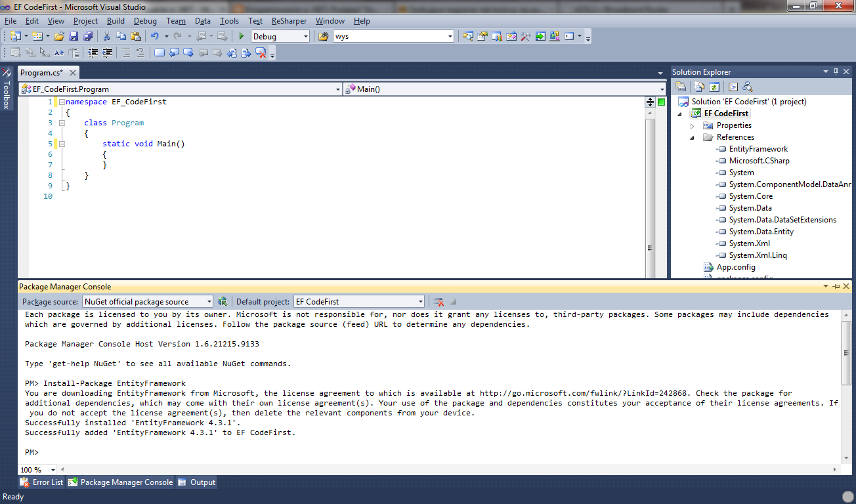Viewport: 856px width, 504px height.
Task: Pin the Solution Explorer panel
Action: pyautogui.click(x=836, y=72)
